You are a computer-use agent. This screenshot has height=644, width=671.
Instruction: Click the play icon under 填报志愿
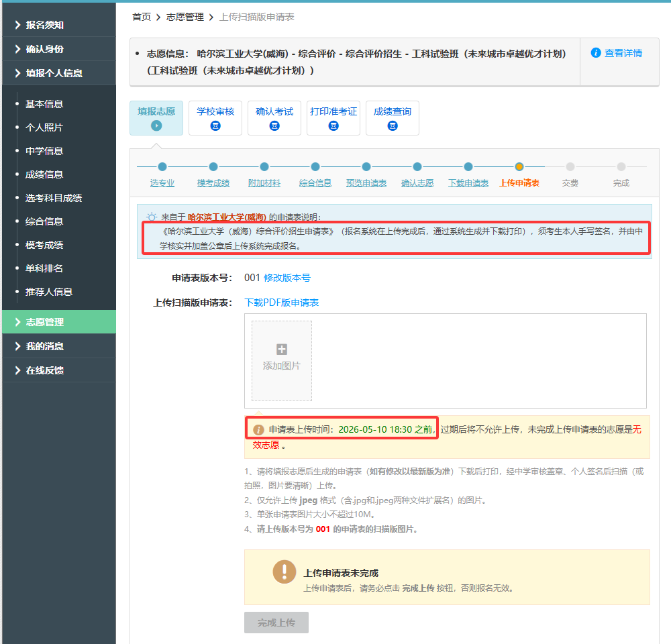click(156, 126)
